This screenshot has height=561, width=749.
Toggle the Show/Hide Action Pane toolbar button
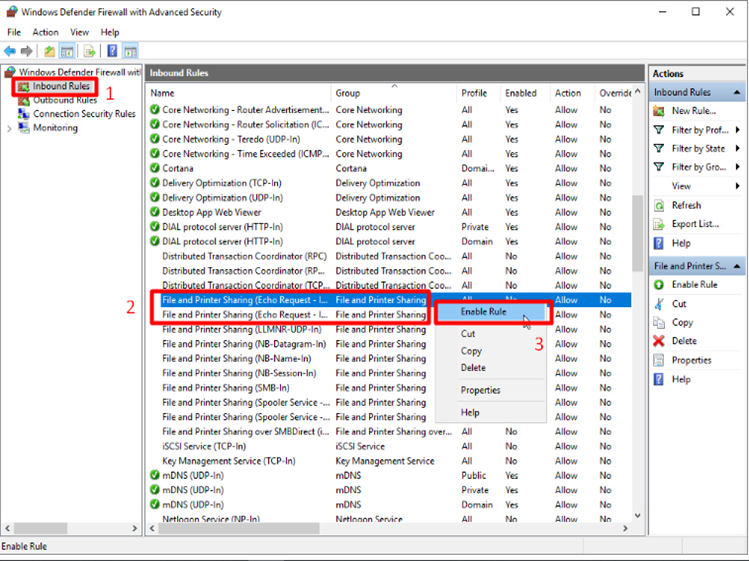click(x=130, y=51)
